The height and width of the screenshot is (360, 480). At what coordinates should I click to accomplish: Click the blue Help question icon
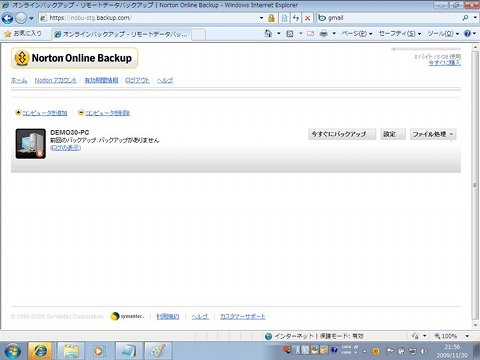click(x=468, y=34)
